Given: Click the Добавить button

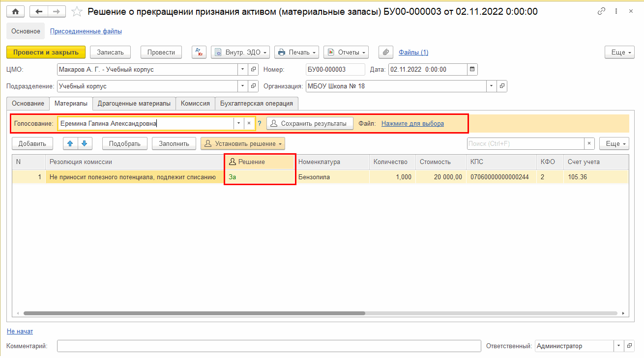Looking at the screenshot, I should tap(32, 143).
